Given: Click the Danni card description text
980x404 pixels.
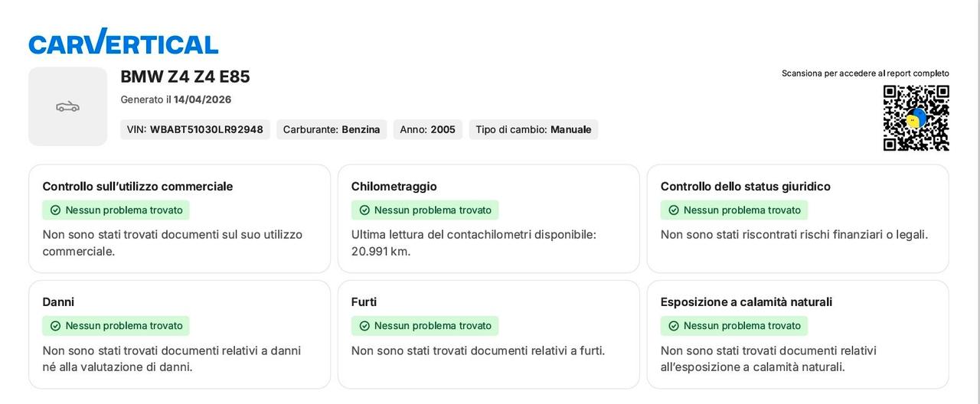Looking at the screenshot, I should pyautogui.click(x=171, y=359).
